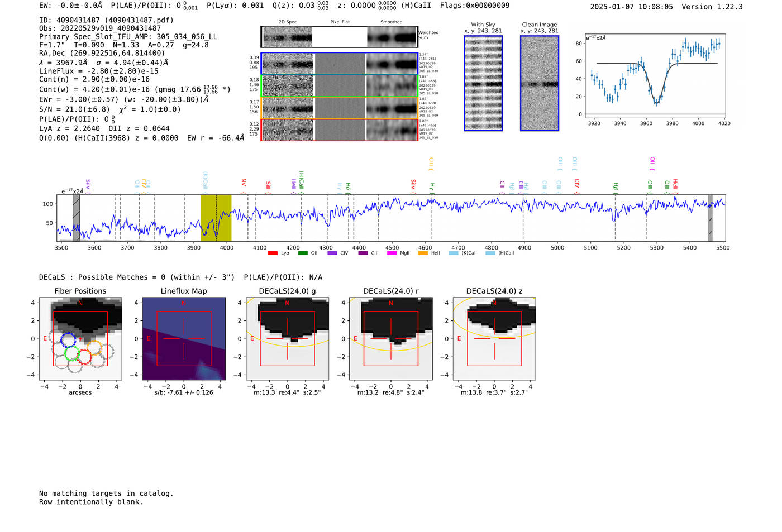Click the green OII legend swatch
Screen dimensions: 782x532
[x=303, y=253]
